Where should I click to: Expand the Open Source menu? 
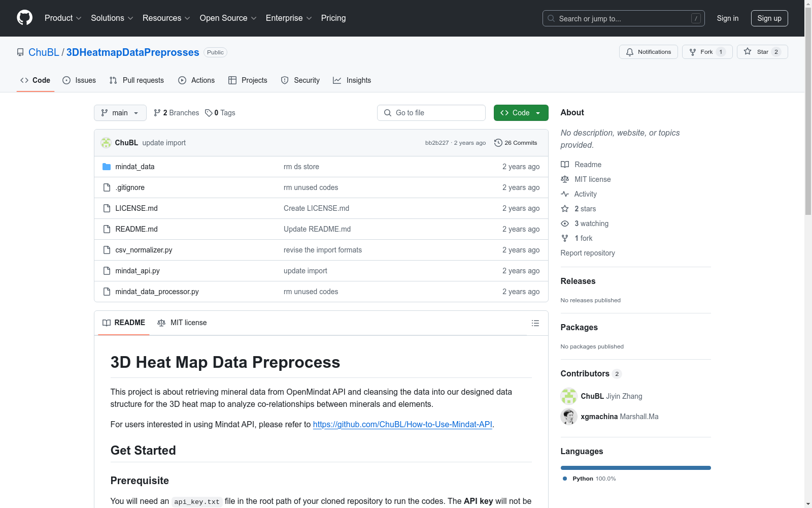[x=228, y=18]
